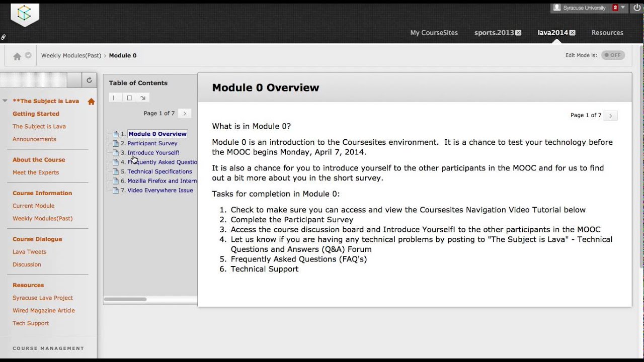Click the Table of Contents heading
This screenshot has width=644, height=362.
[138, 83]
